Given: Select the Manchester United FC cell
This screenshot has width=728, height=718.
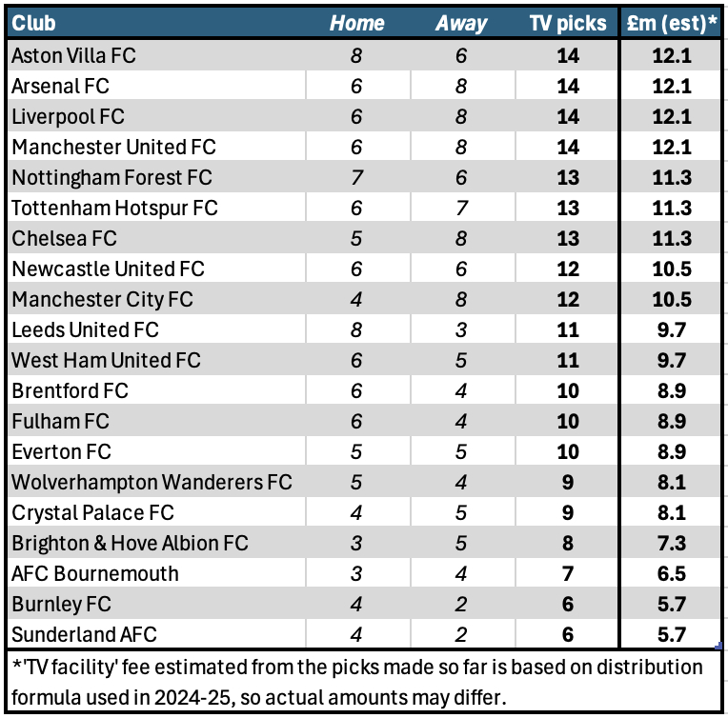Looking at the screenshot, I should click(113, 147).
